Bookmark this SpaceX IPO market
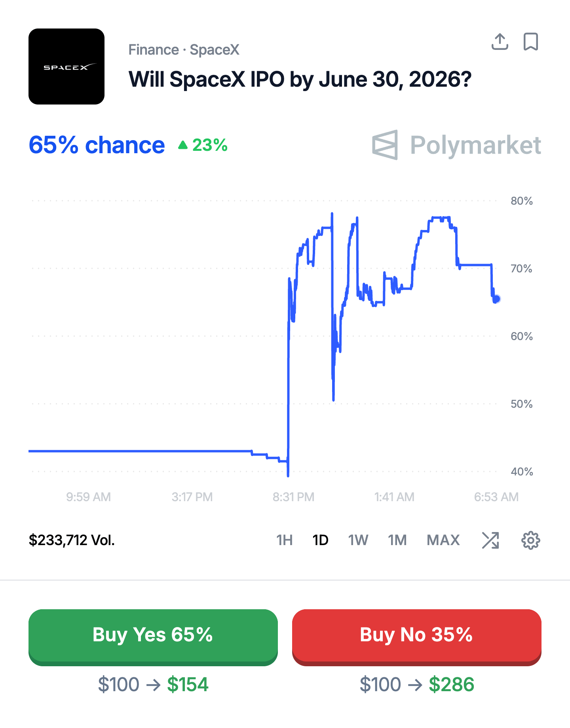 pos(530,42)
